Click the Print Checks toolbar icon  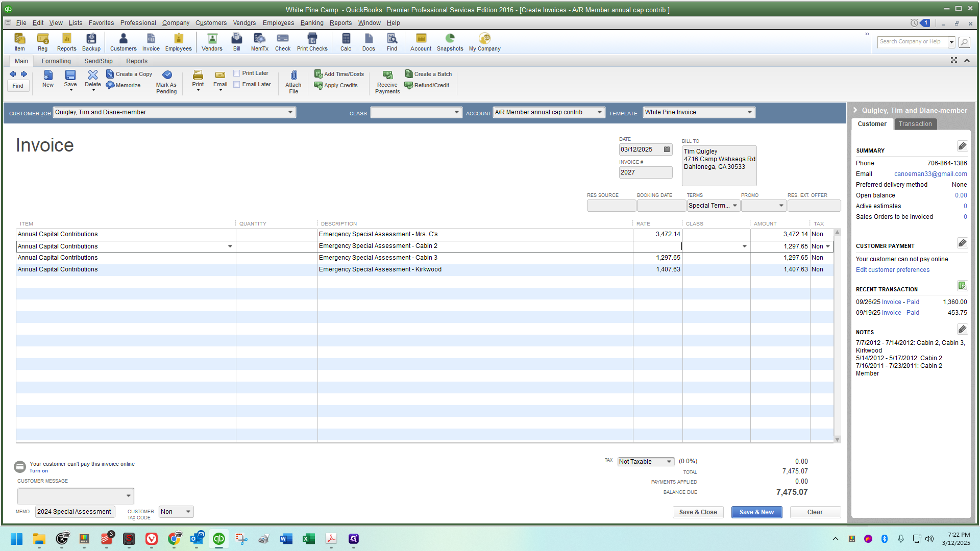[x=312, y=41]
